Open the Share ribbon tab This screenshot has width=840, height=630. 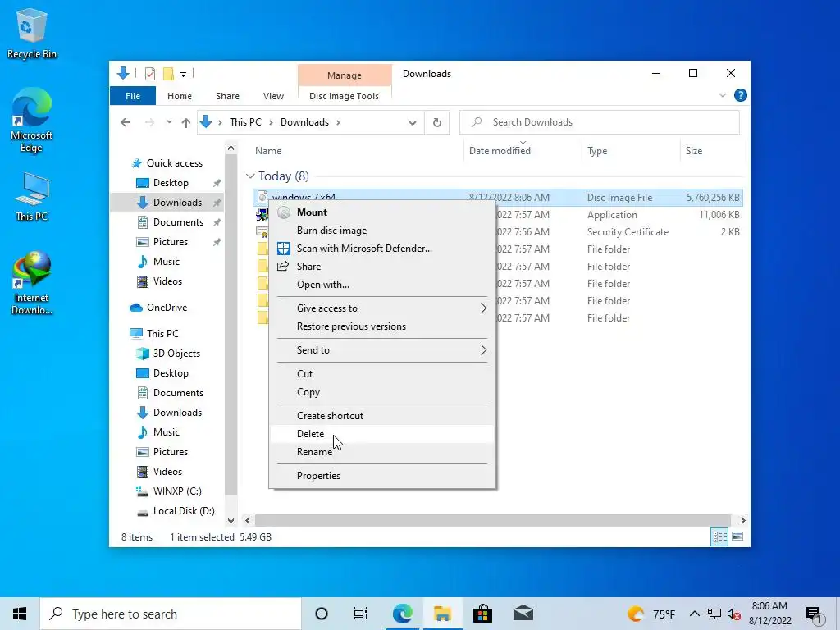pos(228,96)
